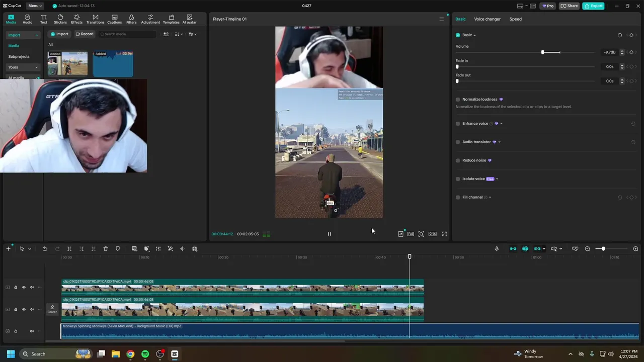Switch media view to grid layout icon
This screenshot has height=362, width=644.
pos(166,34)
